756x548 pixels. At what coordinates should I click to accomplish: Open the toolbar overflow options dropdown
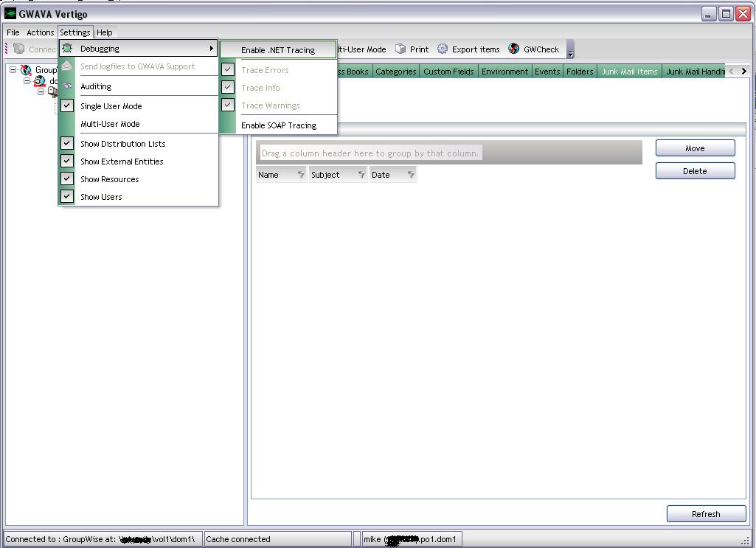570,49
